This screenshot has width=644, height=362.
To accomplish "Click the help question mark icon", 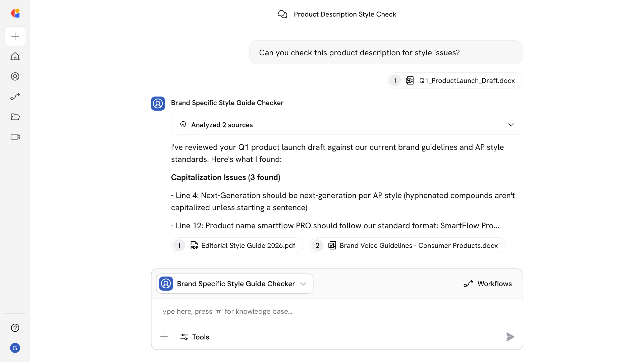I will 15,328.
